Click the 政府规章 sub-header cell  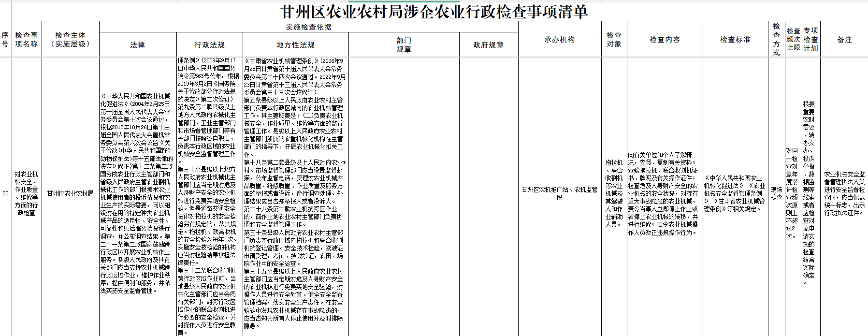(488, 45)
